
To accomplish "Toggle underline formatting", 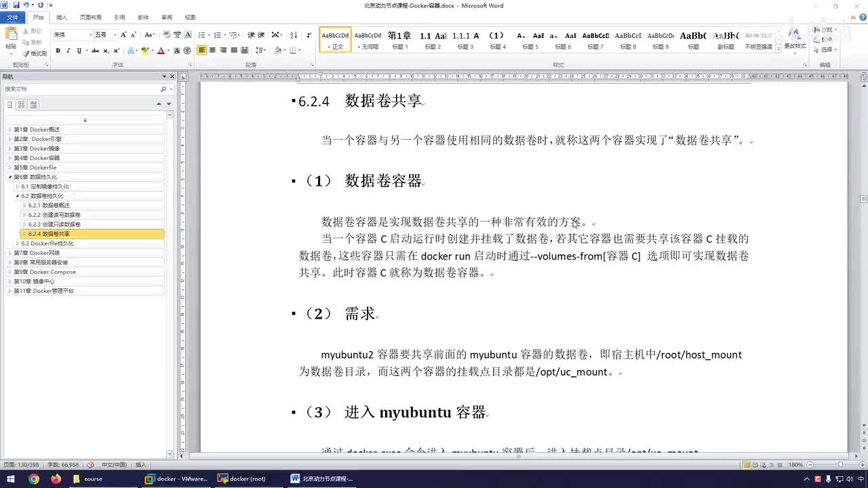I will 79,51.
